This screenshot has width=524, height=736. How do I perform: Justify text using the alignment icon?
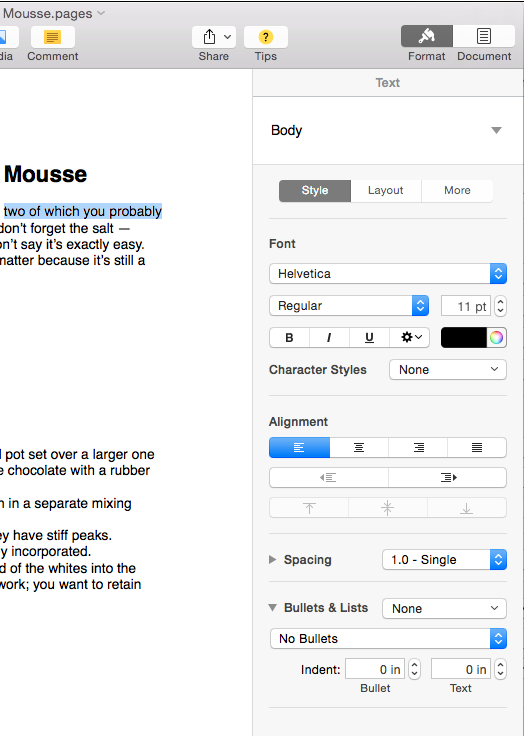click(477, 447)
